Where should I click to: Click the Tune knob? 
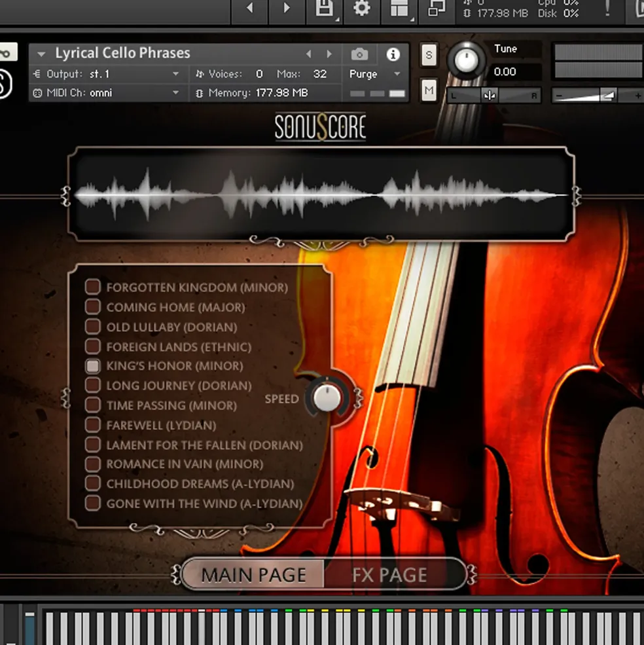click(466, 60)
